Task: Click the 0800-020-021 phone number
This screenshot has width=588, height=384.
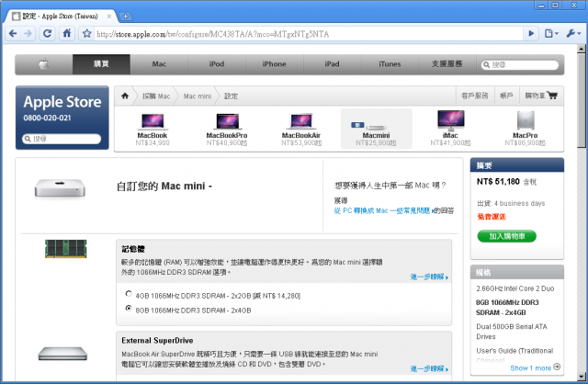Action: (47, 119)
